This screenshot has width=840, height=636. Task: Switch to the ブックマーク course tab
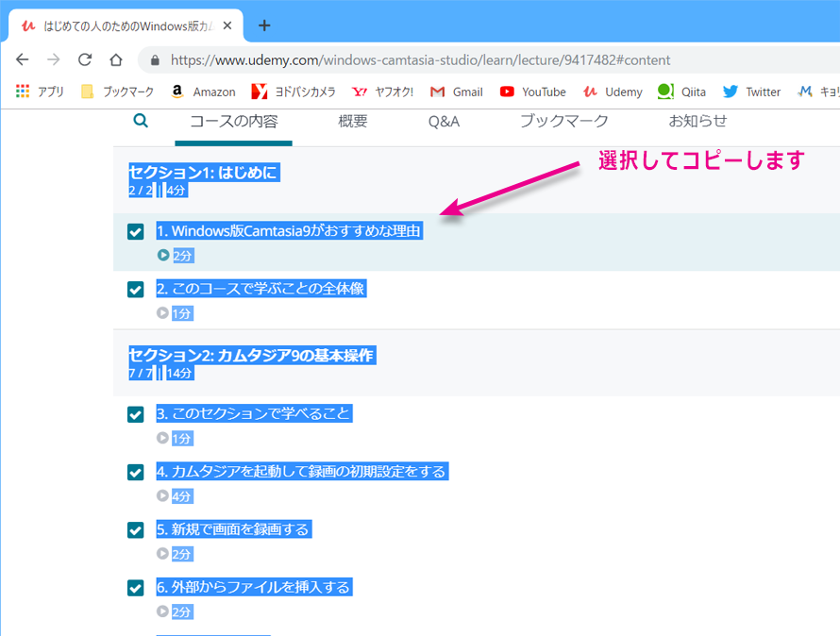coord(564,121)
